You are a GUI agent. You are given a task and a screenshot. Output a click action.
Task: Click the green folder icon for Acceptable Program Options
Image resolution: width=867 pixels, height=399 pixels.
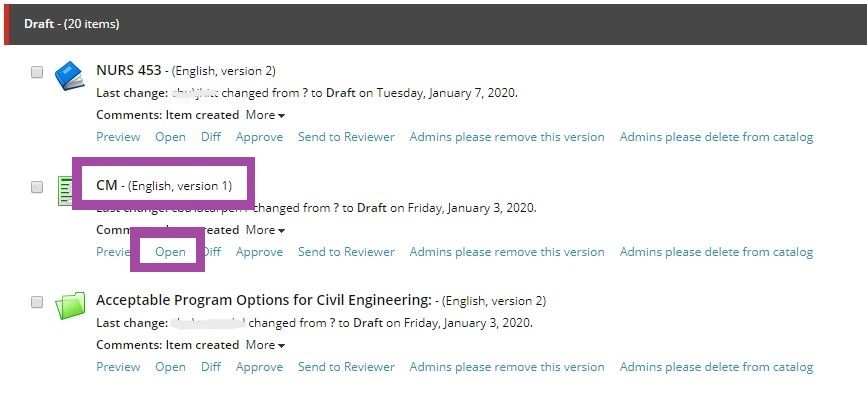point(70,306)
